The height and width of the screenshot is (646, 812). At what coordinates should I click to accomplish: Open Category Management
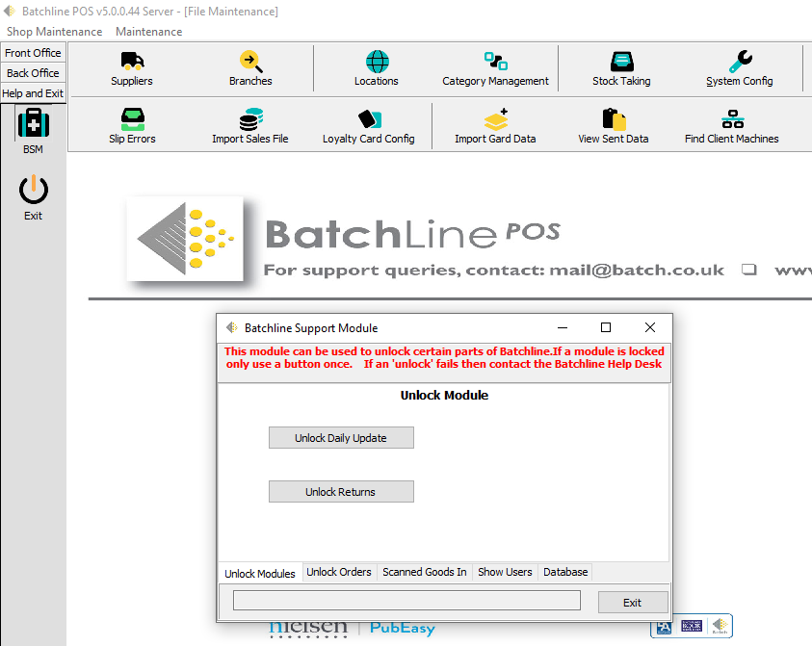496,68
